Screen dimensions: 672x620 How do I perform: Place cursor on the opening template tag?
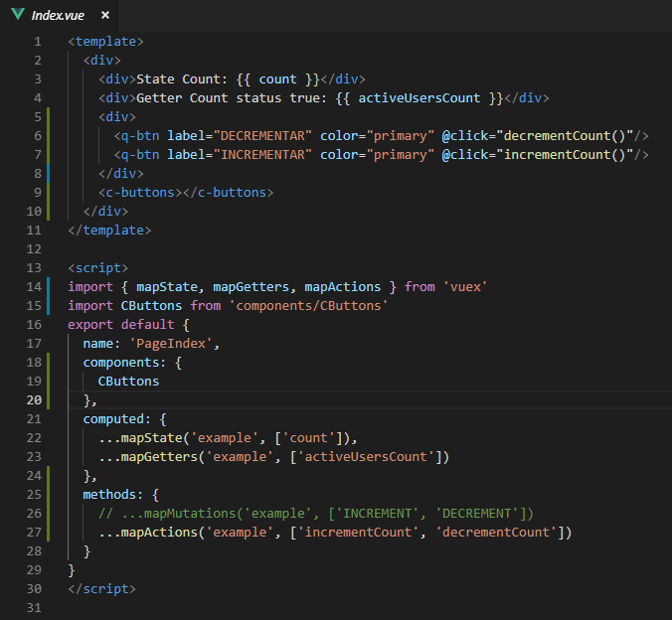(106, 42)
